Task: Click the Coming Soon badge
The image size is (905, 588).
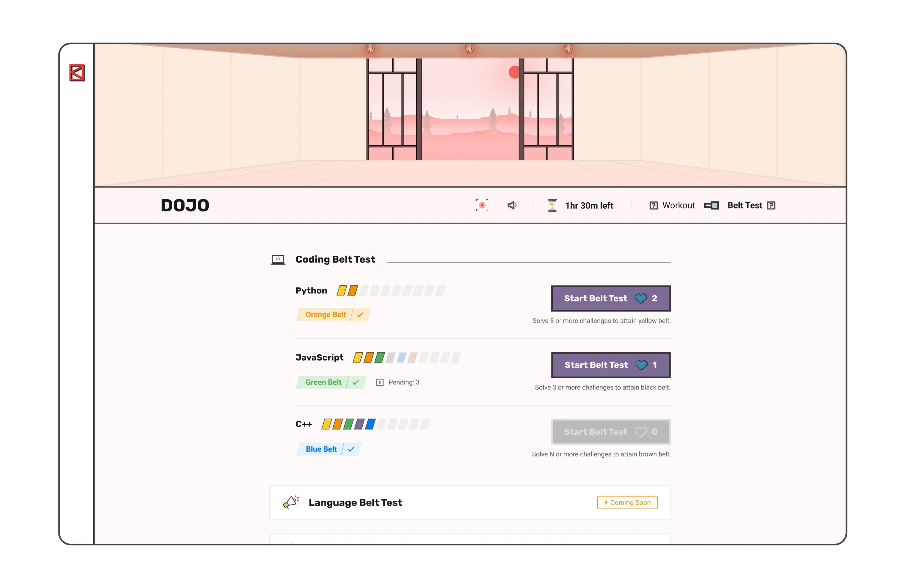Action: pyautogui.click(x=628, y=503)
